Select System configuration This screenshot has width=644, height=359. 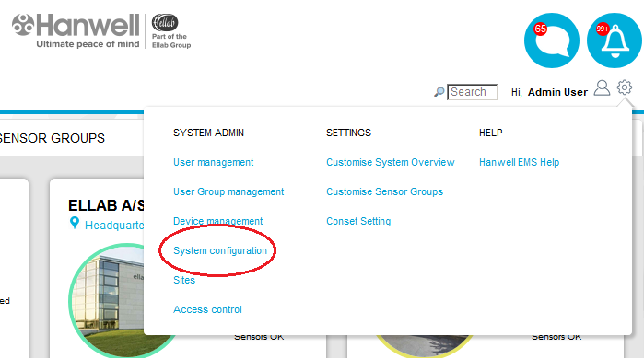pos(219,250)
